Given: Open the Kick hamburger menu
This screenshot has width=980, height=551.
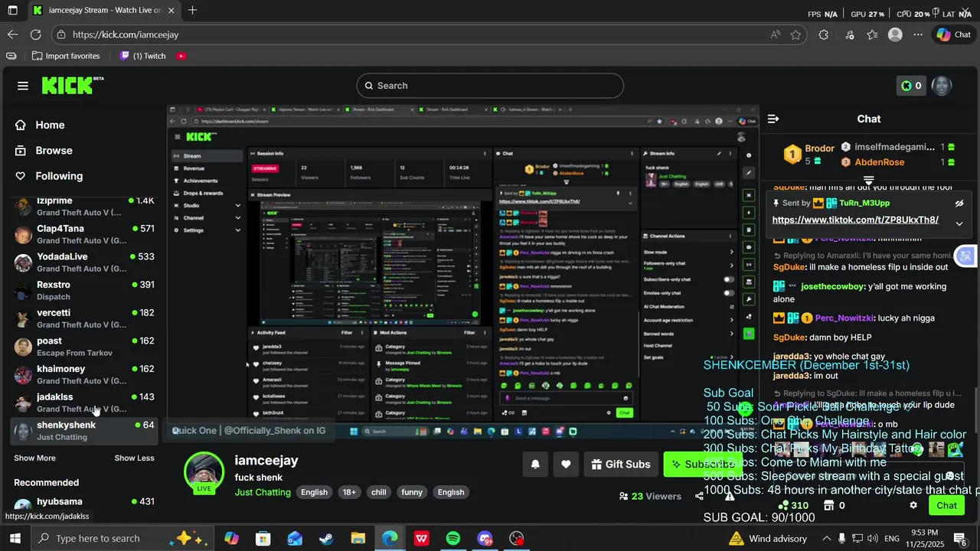Looking at the screenshot, I should 23,86.
